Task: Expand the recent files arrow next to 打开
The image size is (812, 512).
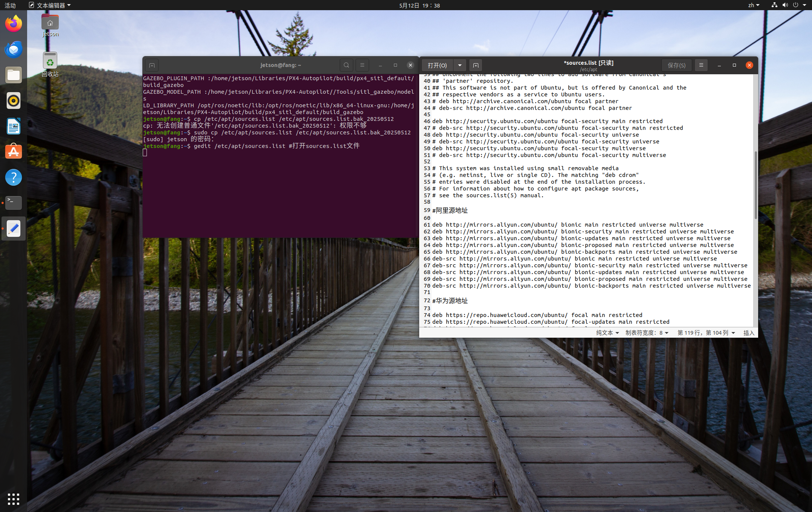Action: click(460, 65)
